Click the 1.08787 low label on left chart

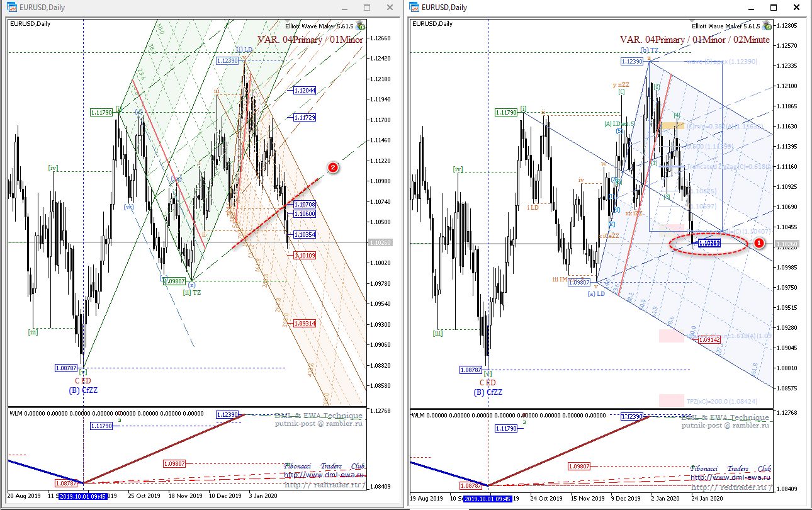coord(67,367)
